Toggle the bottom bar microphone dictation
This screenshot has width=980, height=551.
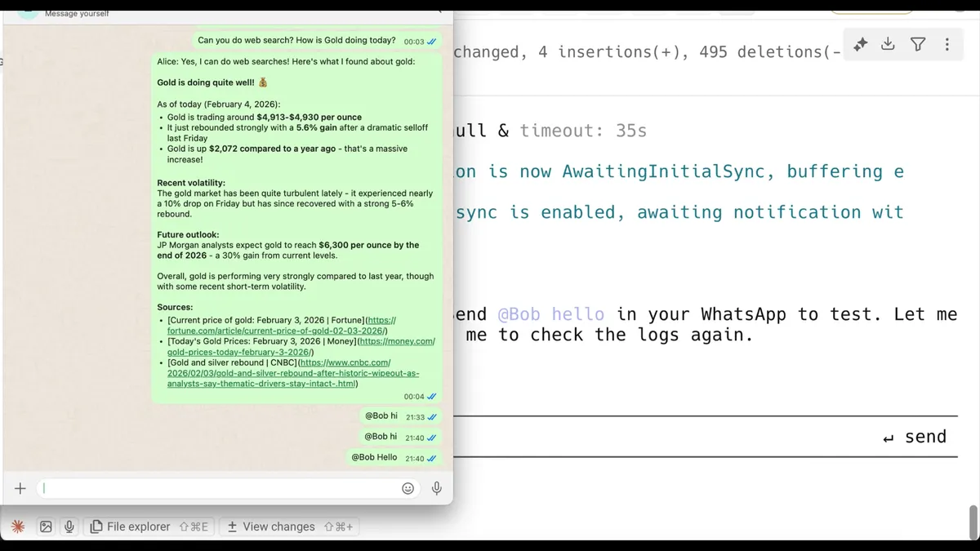(69, 527)
